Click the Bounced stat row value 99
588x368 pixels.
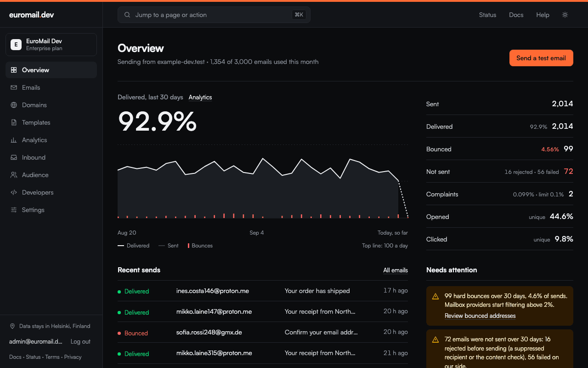[568, 149]
